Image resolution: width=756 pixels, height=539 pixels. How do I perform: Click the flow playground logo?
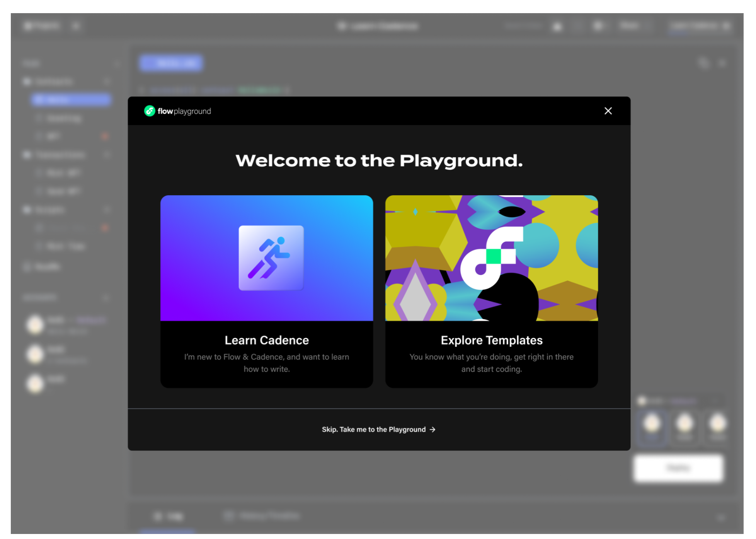click(x=177, y=111)
